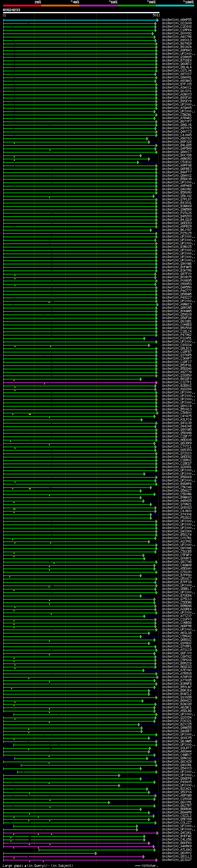Select hit label UniRef100_A9TXS7

pos(177,74)
